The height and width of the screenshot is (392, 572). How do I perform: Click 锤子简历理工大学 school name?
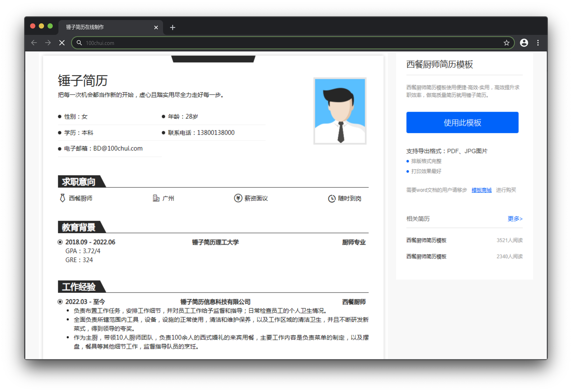pos(215,242)
